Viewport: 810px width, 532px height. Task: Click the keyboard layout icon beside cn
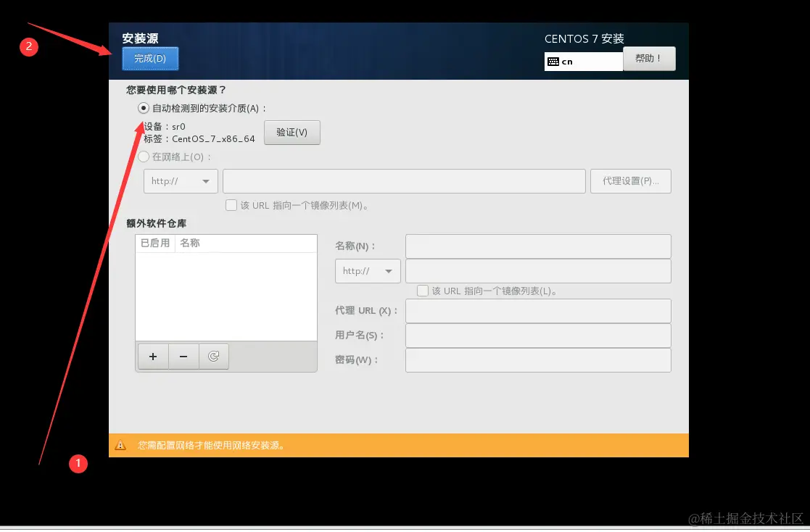[554, 62]
